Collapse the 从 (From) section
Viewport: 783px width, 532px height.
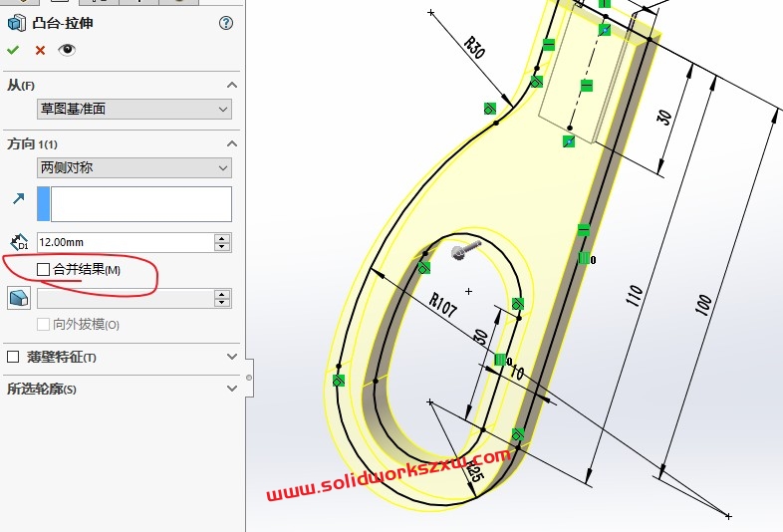pos(232,86)
